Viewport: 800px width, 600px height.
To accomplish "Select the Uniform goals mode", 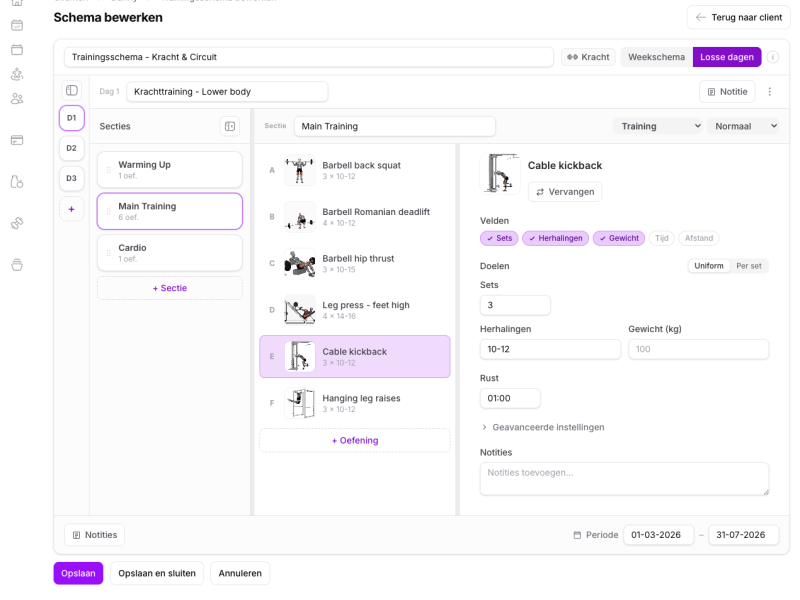I will pyautogui.click(x=709, y=266).
